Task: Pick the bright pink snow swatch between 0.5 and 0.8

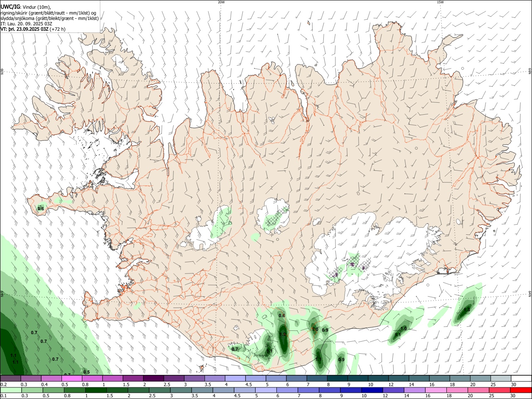Action: [x=71, y=379]
